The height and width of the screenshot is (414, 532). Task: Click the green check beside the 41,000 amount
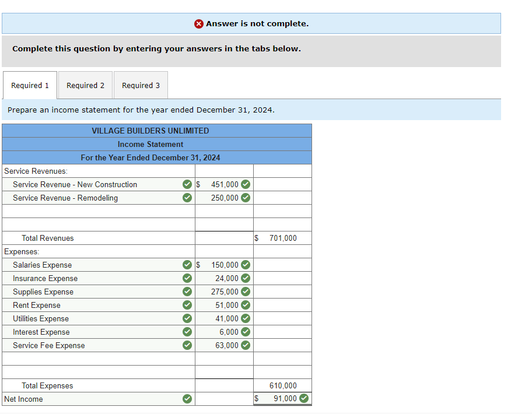[246, 318]
